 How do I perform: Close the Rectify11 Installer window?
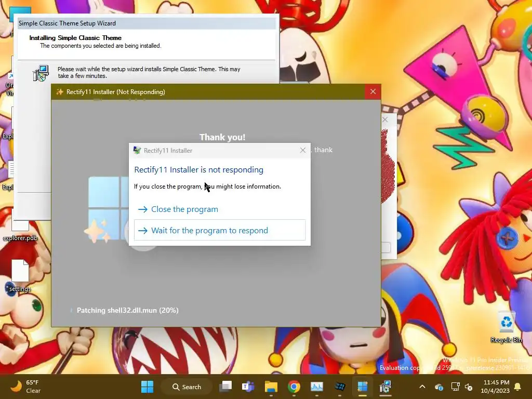tap(373, 91)
